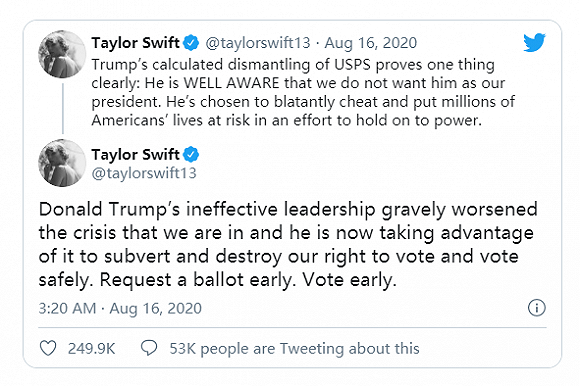Image resolution: width=580 pixels, height=386 pixels.
Task: Click the 249.9K likes count
Action: pyautogui.click(x=92, y=349)
